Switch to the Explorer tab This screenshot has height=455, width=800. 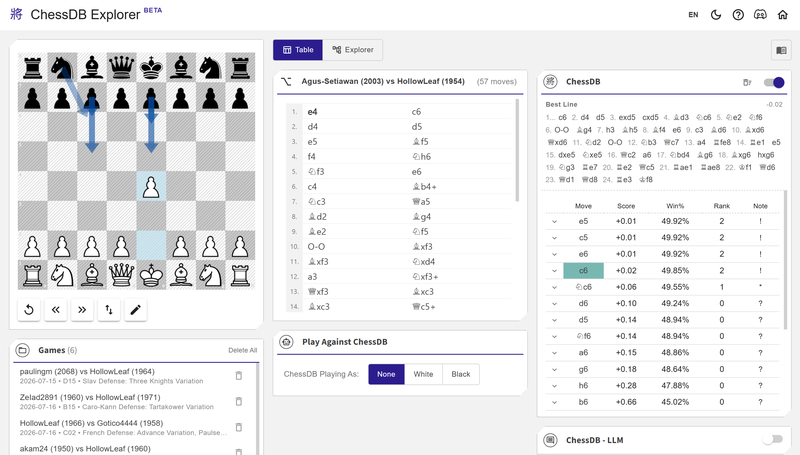(353, 50)
